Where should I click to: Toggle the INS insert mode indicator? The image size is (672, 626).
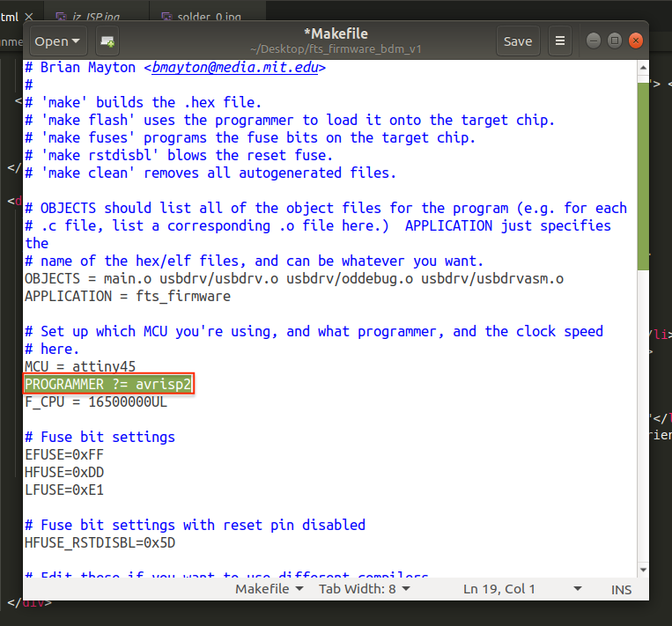click(621, 590)
